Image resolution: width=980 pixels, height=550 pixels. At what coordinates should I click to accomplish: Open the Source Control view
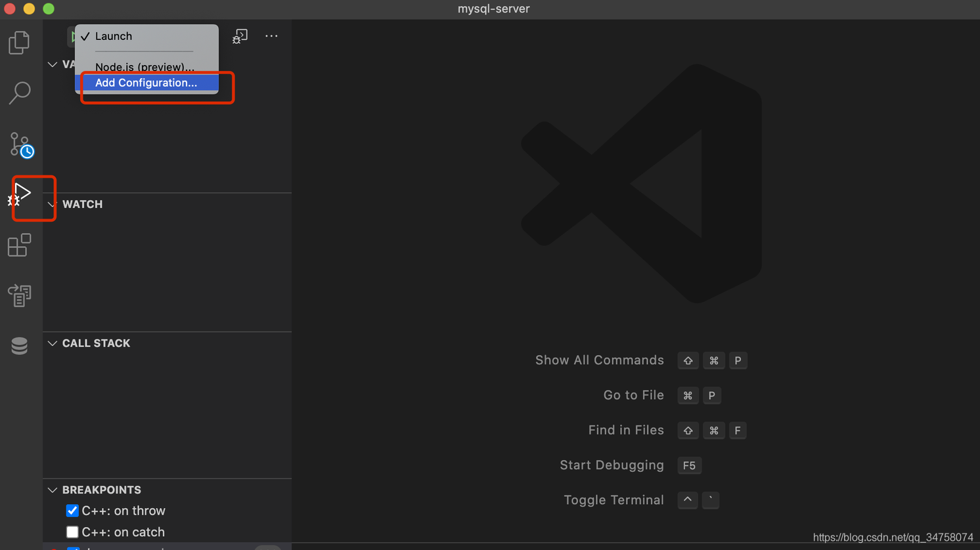coord(20,144)
